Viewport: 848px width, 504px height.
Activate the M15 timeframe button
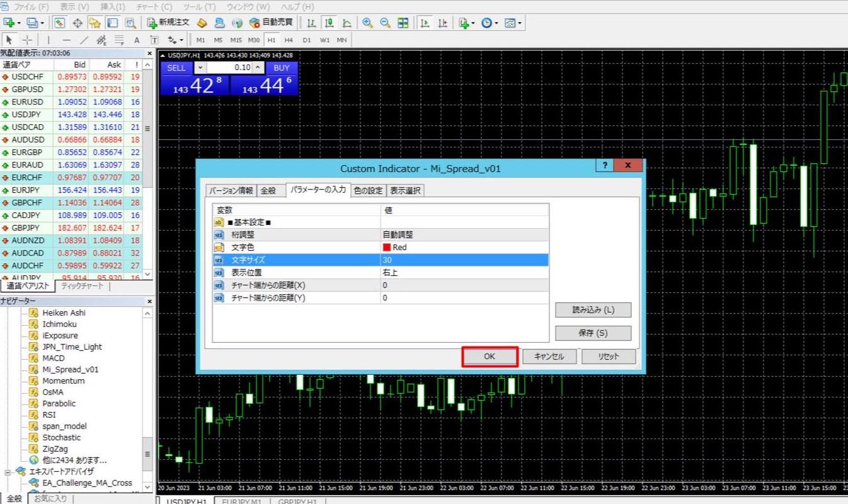(235, 40)
